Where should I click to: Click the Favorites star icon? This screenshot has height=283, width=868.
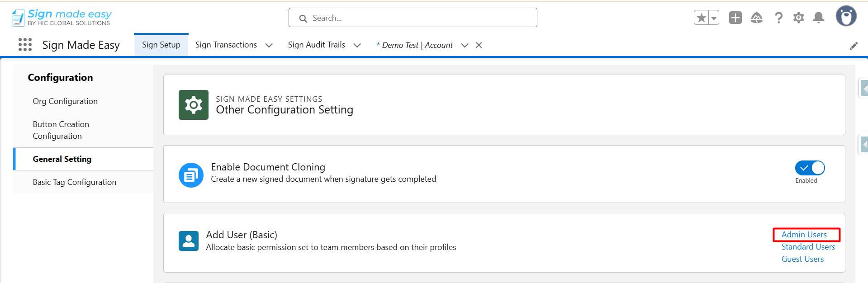point(701,18)
